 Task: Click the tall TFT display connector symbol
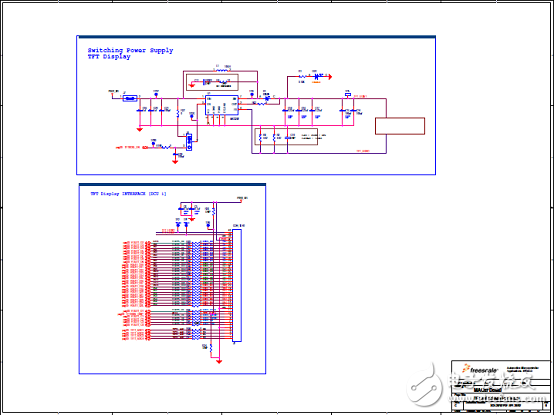pyautogui.click(x=237, y=285)
